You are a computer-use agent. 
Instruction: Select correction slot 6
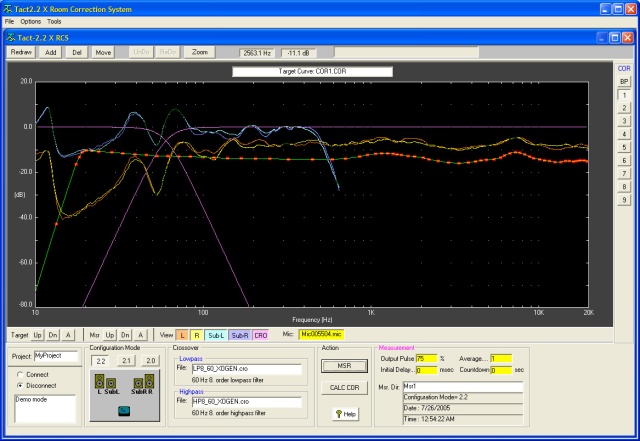click(x=624, y=160)
